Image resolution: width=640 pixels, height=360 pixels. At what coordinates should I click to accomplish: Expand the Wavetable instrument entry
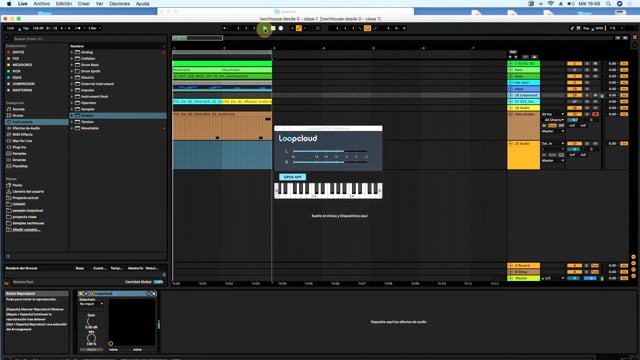point(72,128)
